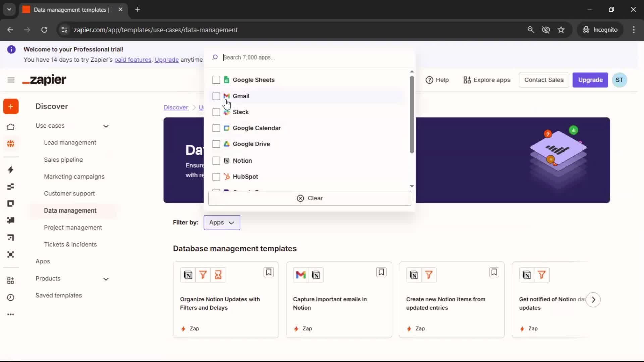Open the Zaps lightning icon in sidebar
The height and width of the screenshot is (362, 644).
coord(11,170)
